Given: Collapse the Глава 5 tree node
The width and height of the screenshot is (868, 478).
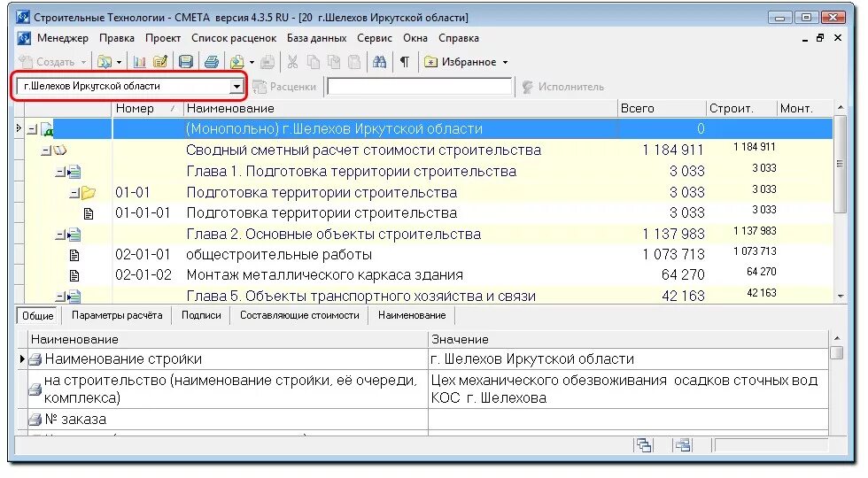Looking at the screenshot, I should click(60, 297).
